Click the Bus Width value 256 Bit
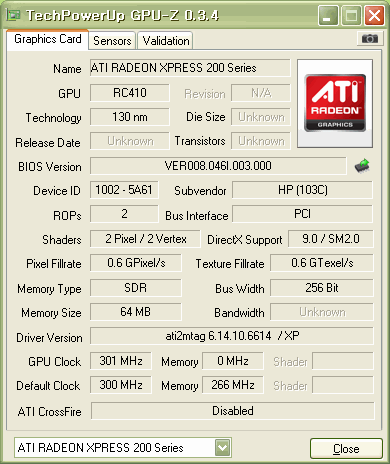This screenshot has height=464, width=390. click(x=322, y=288)
